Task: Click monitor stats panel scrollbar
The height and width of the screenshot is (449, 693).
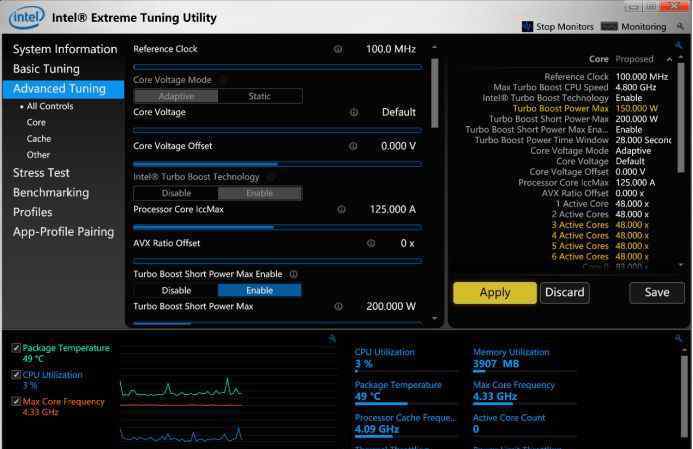Action: (x=684, y=396)
